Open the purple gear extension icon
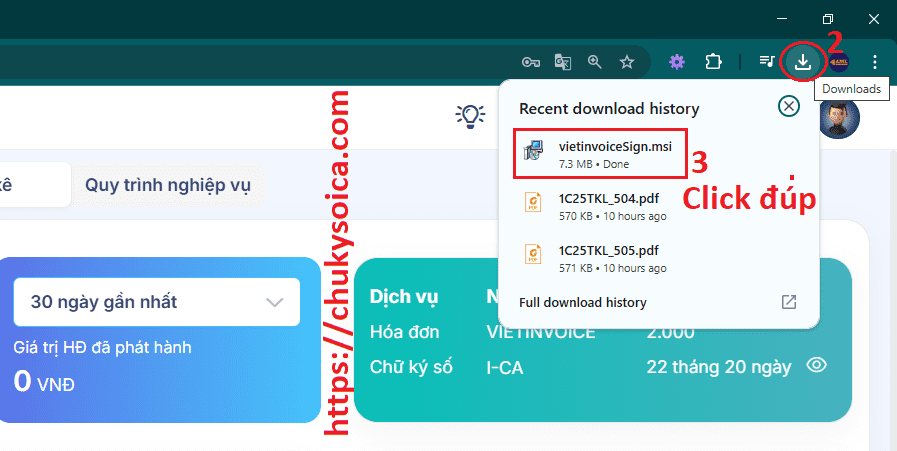This screenshot has width=897, height=451. 677,62
